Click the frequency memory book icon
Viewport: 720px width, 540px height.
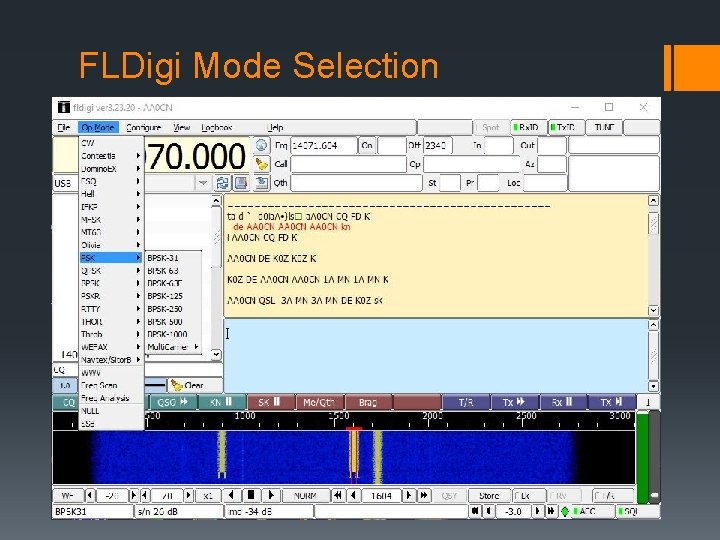[x=241, y=183]
